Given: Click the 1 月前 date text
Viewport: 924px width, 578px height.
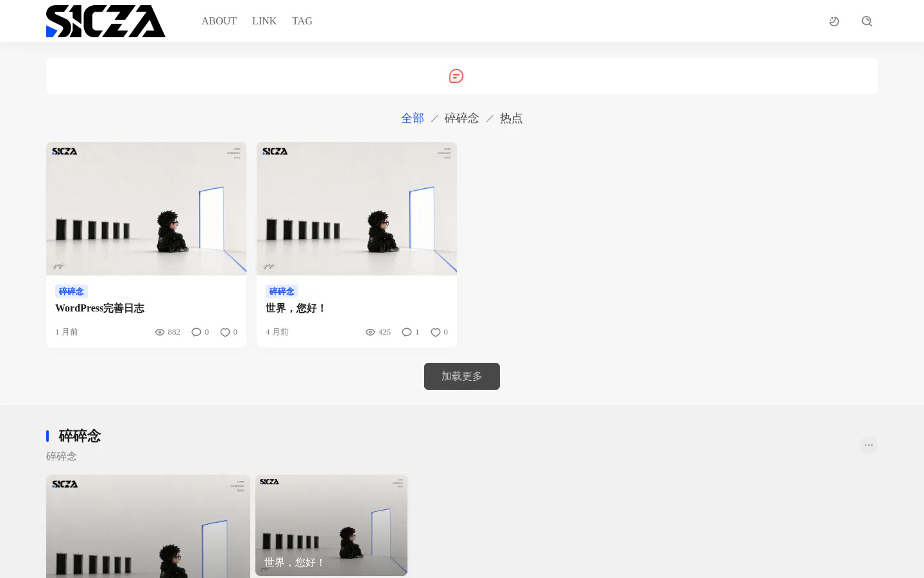Looking at the screenshot, I should 67,332.
